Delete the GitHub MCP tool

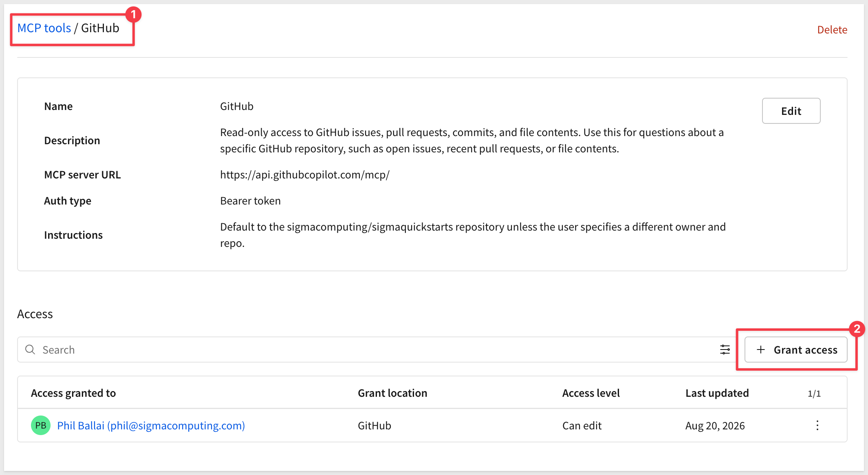tap(832, 30)
